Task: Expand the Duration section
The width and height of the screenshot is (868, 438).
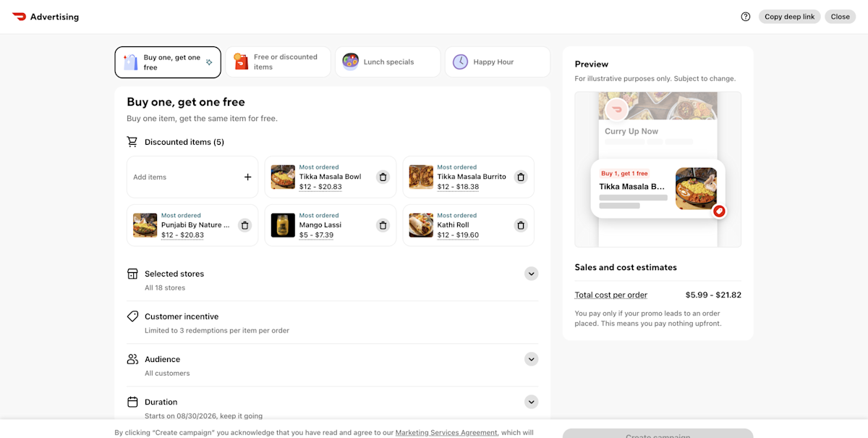Action: [x=531, y=402]
